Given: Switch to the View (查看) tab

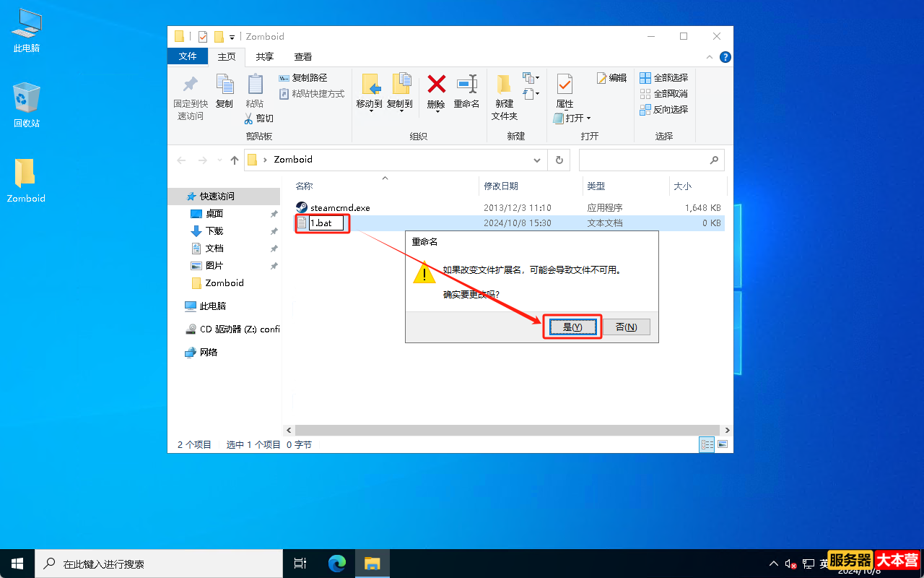Looking at the screenshot, I should (x=303, y=56).
